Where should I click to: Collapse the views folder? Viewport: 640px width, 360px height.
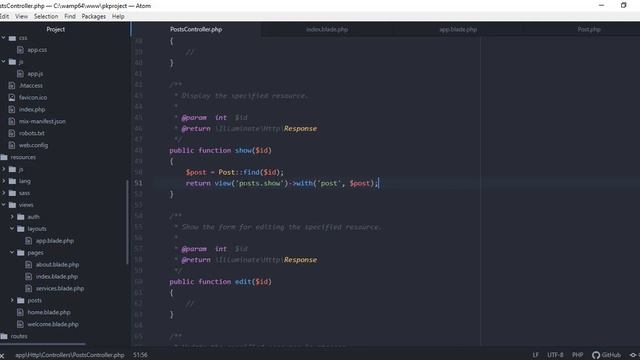[x=4, y=204]
